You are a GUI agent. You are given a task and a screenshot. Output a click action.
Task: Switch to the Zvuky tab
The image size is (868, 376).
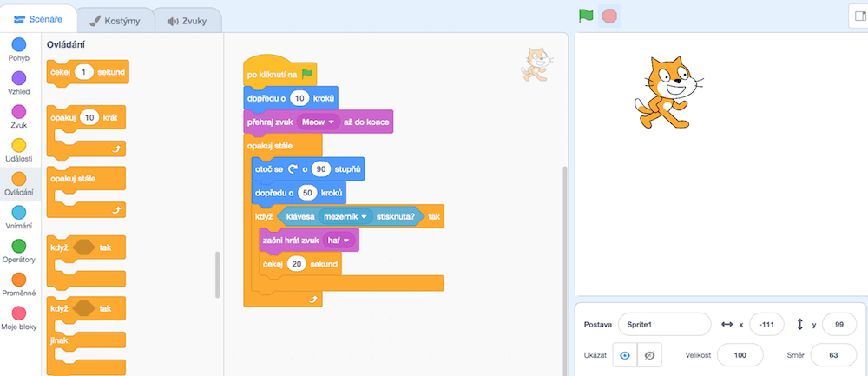(x=187, y=21)
